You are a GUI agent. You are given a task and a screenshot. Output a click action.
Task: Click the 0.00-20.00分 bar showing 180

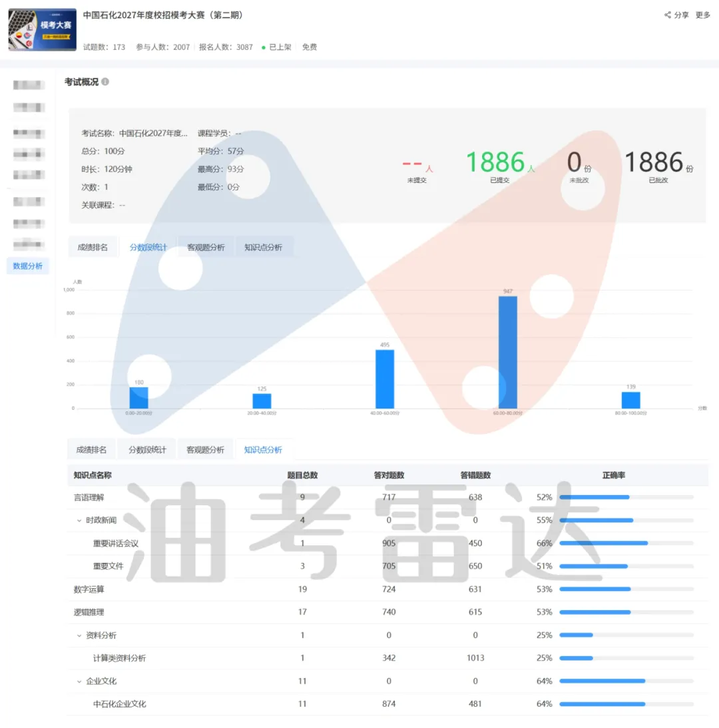coord(139,398)
